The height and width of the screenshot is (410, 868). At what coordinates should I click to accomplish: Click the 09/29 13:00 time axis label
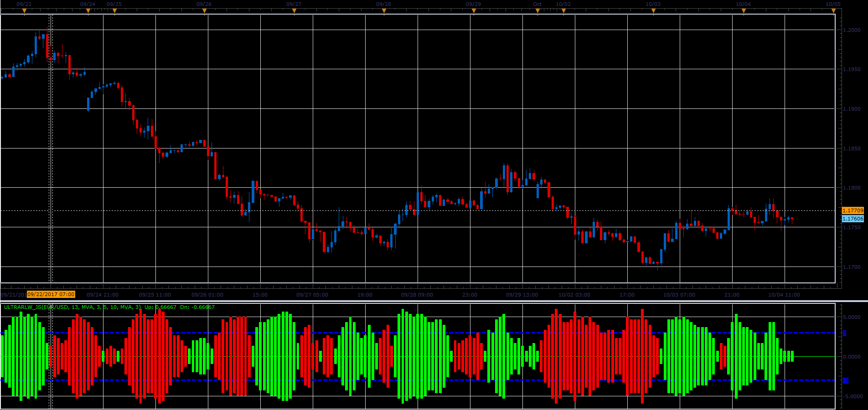click(x=522, y=295)
